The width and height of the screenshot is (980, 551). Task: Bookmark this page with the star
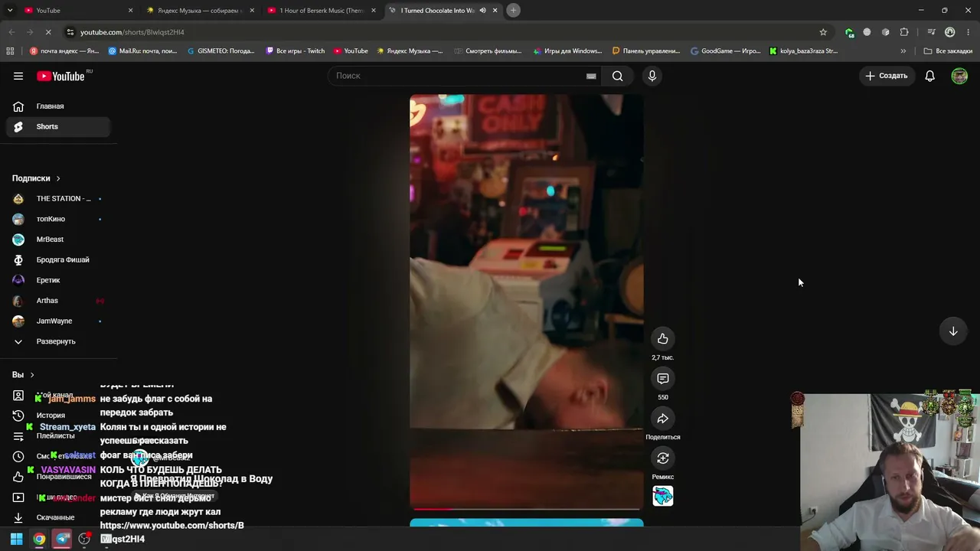823,32
